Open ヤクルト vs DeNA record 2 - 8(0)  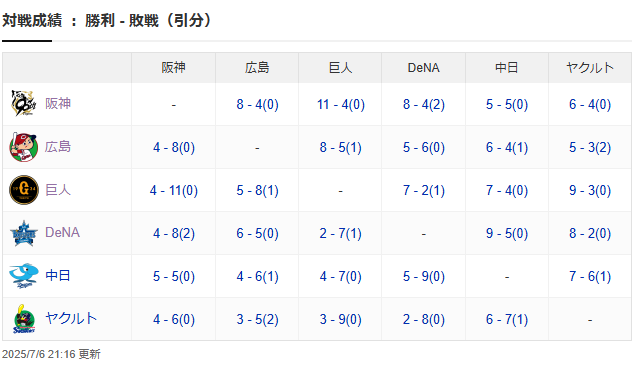(x=424, y=319)
